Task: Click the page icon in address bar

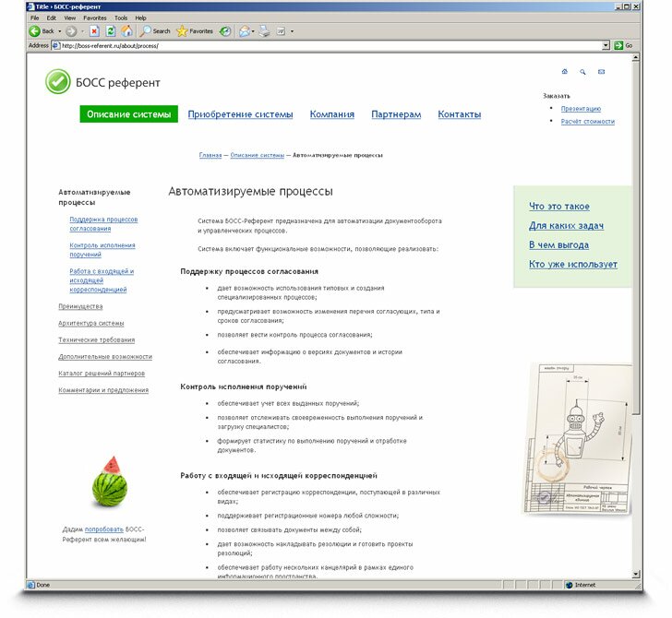Action: (x=55, y=45)
